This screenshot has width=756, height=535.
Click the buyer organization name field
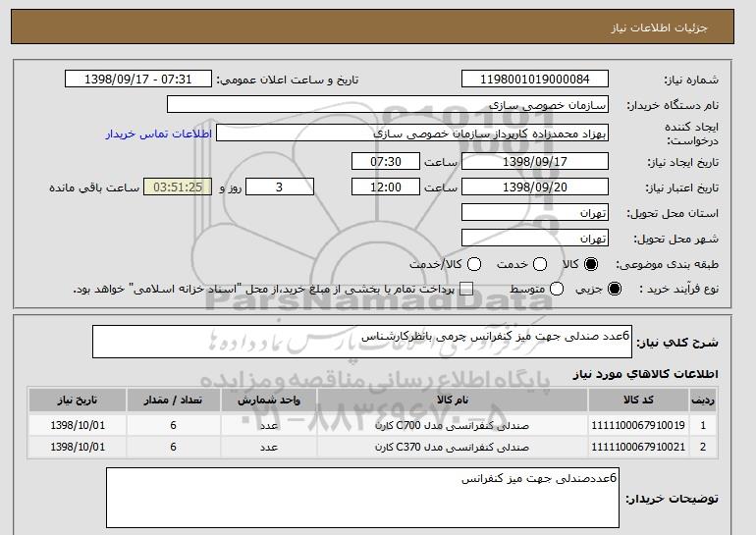(x=388, y=105)
